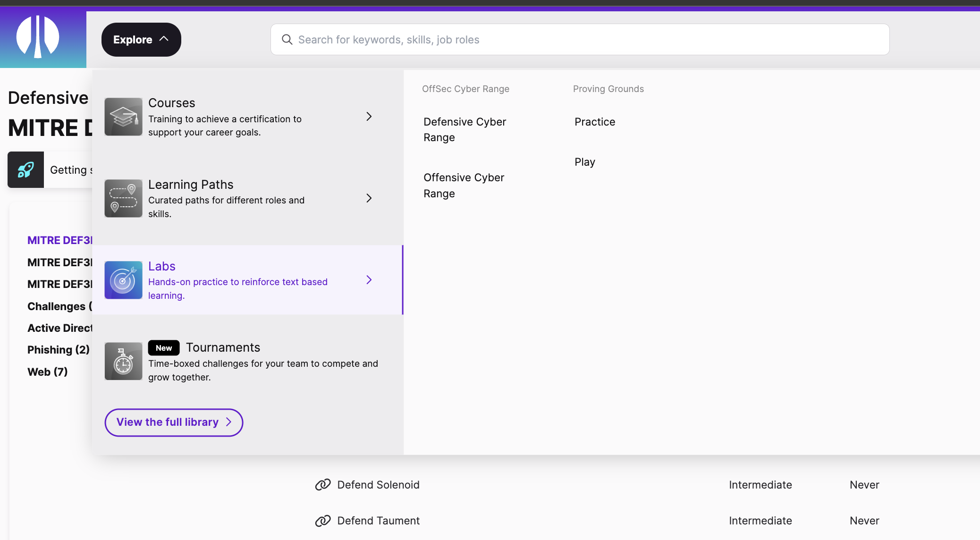This screenshot has height=540, width=980.
Task: Open the Phishing sidebar link
Action: [x=58, y=350]
